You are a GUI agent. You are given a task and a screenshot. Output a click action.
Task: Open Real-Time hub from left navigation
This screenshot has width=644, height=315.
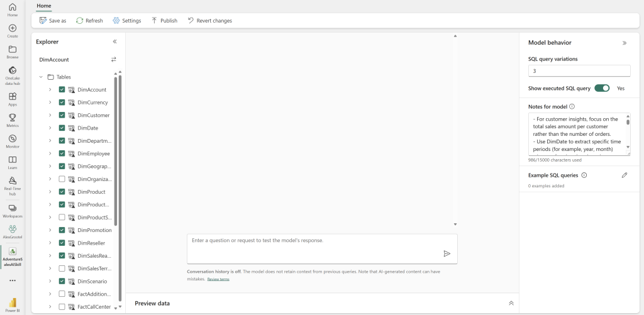tap(13, 180)
